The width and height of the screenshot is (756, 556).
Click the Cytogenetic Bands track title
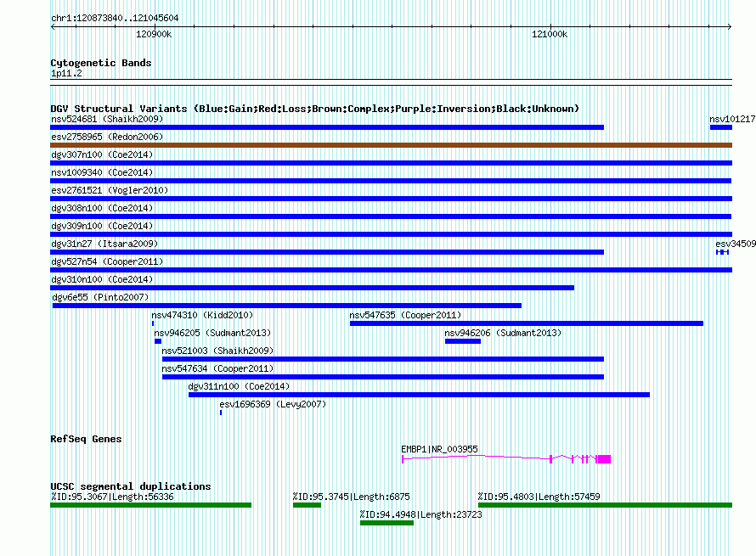pos(101,63)
